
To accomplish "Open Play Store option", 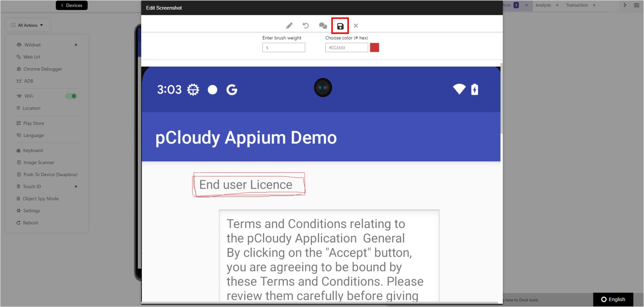I will pos(34,123).
